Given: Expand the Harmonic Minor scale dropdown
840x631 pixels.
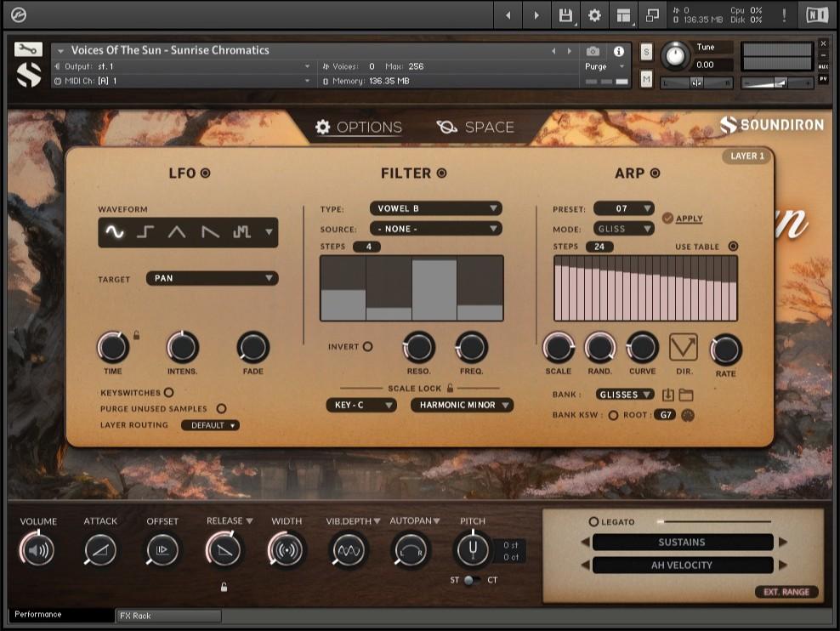Looking at the screenshot, I should click(463, 405).
